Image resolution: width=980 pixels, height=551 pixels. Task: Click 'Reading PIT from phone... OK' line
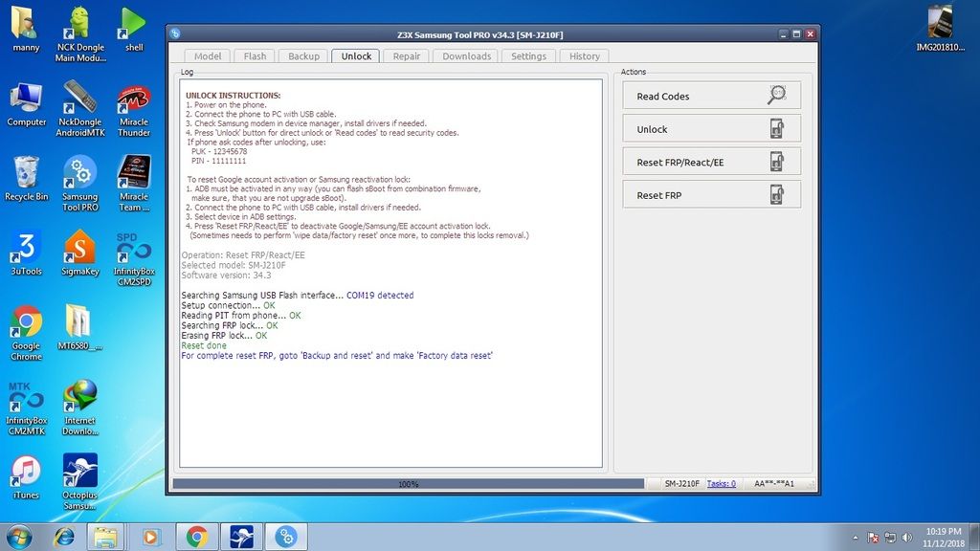coord(241,316)
